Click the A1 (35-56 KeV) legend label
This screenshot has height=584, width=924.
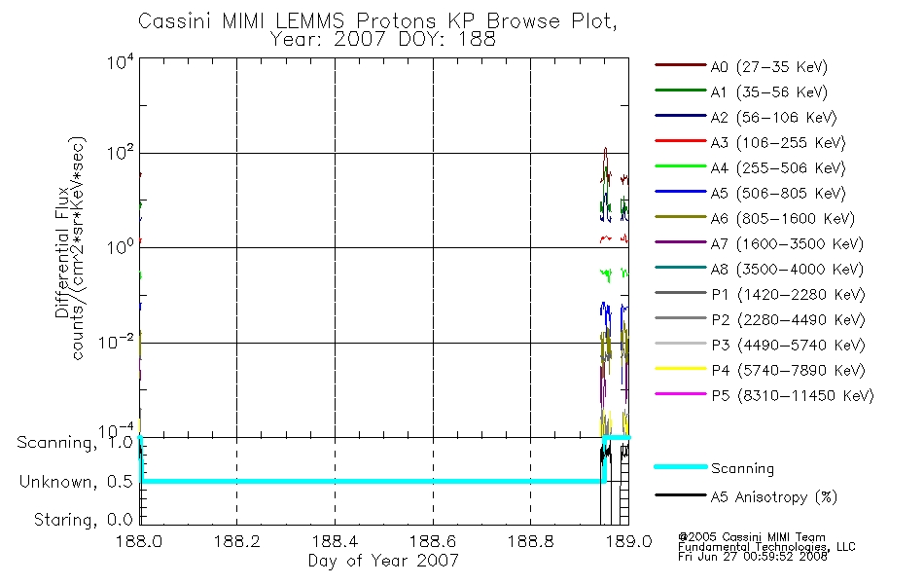(768, 92)
